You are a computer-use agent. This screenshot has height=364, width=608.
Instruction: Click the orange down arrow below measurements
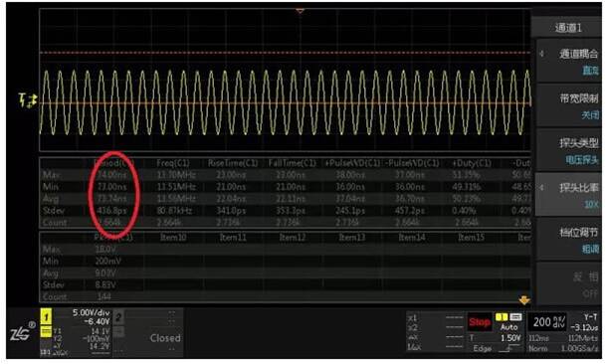pos(524,300)
